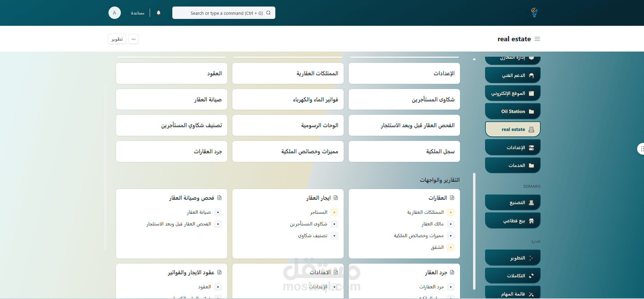Open Oil Station workspace in sidebar

[513, 111]
